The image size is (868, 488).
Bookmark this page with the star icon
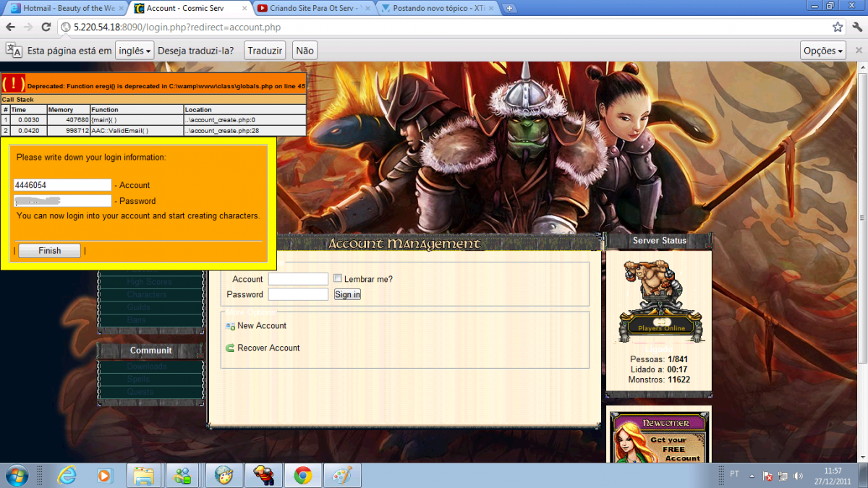[838, 27]
